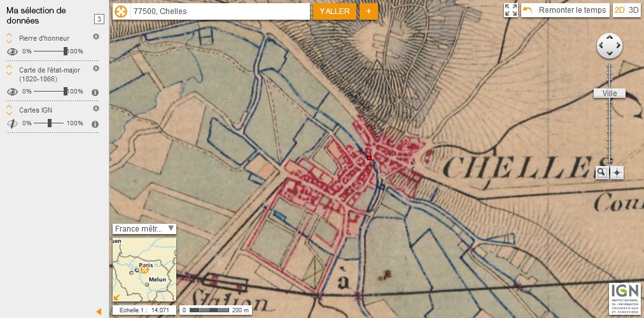
Task: Click the Pierre d'honneur layer name
Action: point(45,38)
